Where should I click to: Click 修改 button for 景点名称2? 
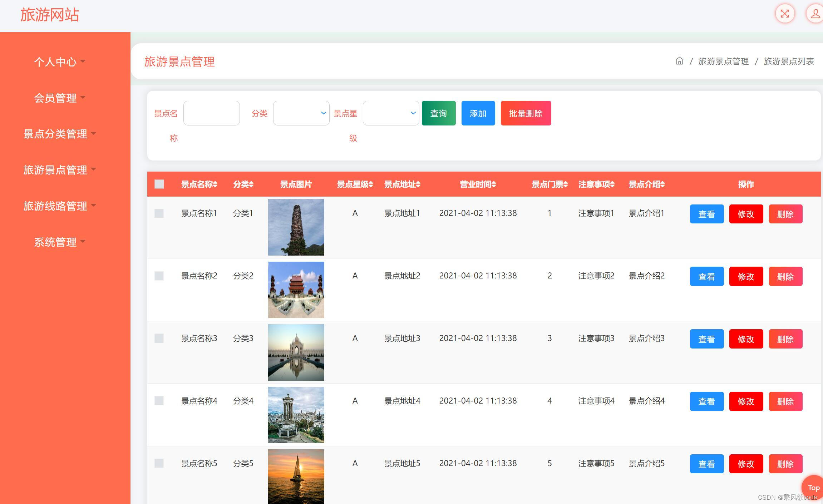[746, 276]
